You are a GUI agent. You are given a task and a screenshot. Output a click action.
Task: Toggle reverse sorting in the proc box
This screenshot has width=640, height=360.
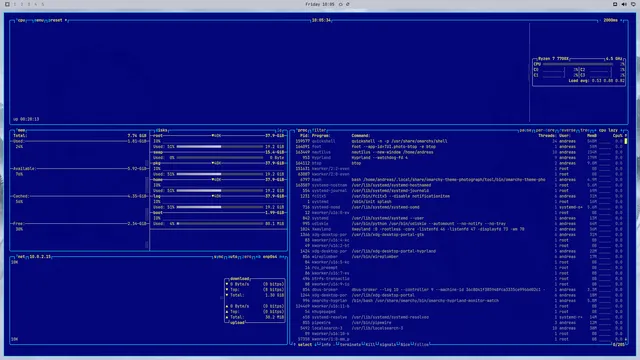[568, 130]
